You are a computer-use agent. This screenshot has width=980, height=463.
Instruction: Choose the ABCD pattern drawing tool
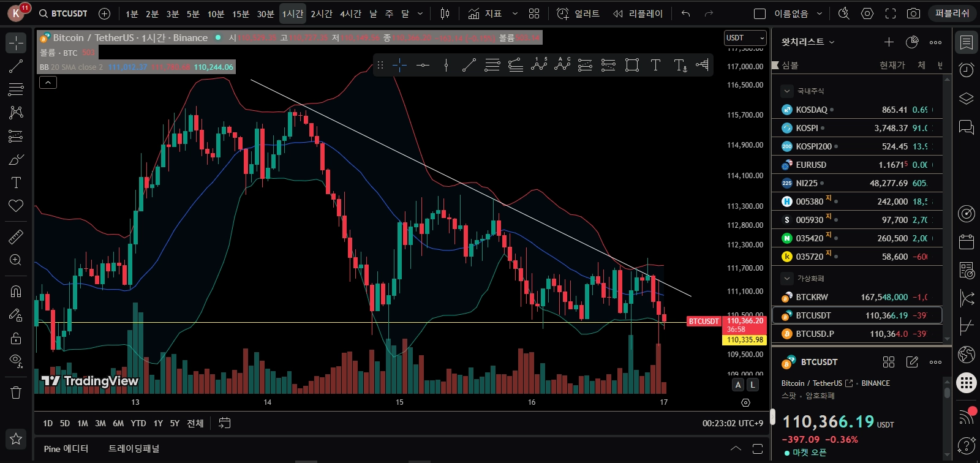click(562, 65)
